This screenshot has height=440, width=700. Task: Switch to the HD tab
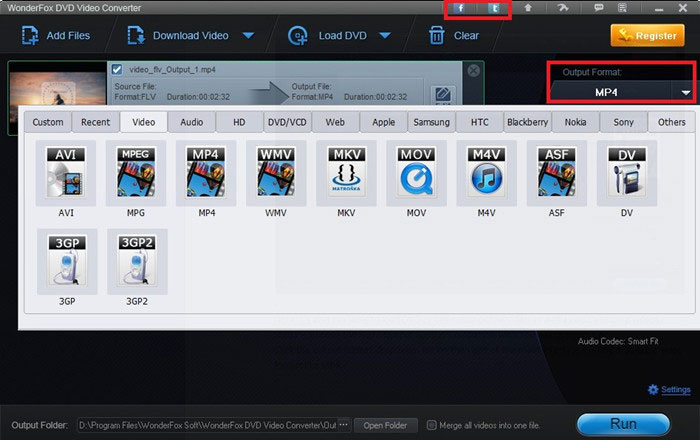point(239,122)
